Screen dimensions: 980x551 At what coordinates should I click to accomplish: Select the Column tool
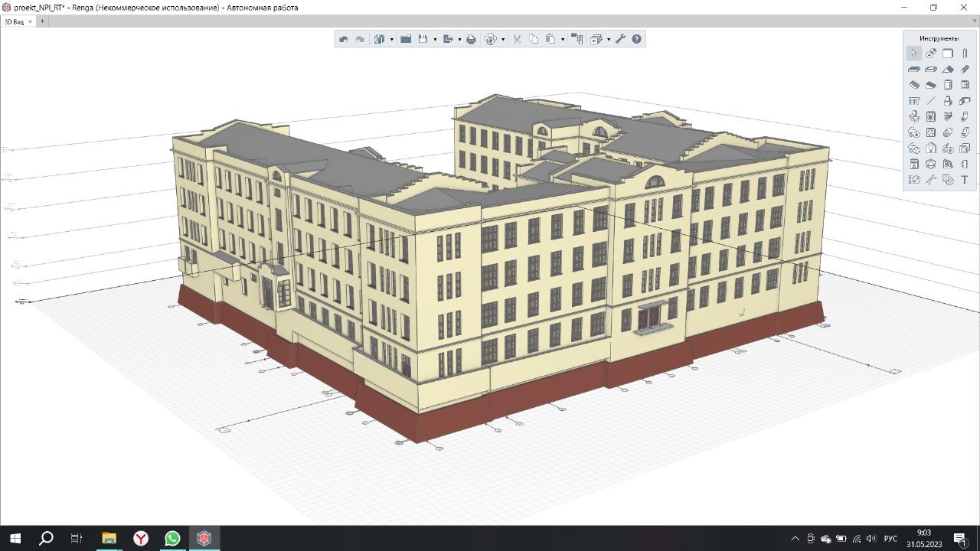tap(965, 54)
